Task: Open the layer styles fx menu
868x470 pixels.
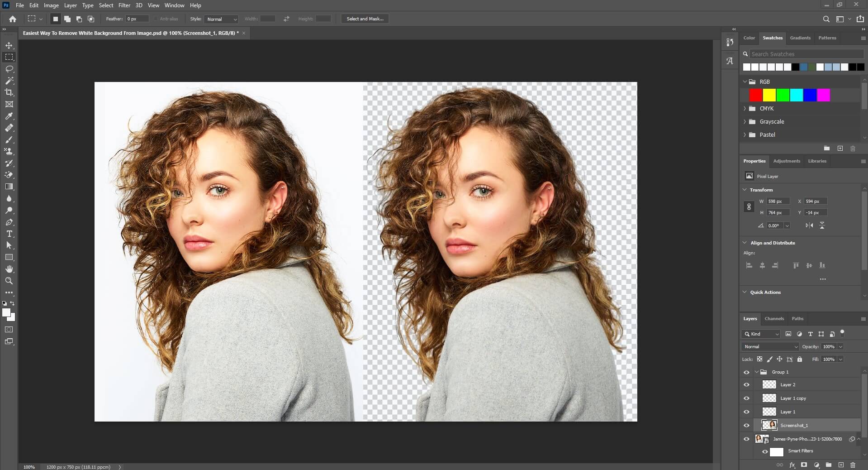Action: pyautogui.click(x=792, y=465)
